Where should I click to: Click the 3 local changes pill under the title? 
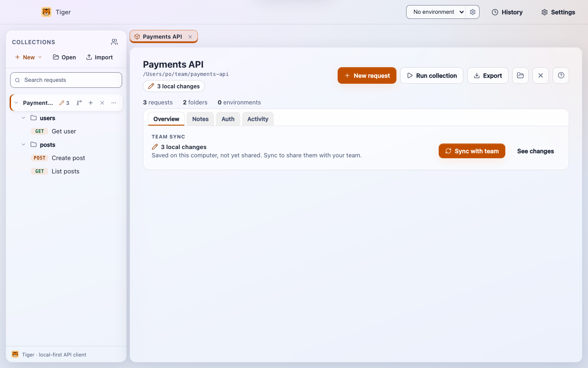tap(174, 86)
